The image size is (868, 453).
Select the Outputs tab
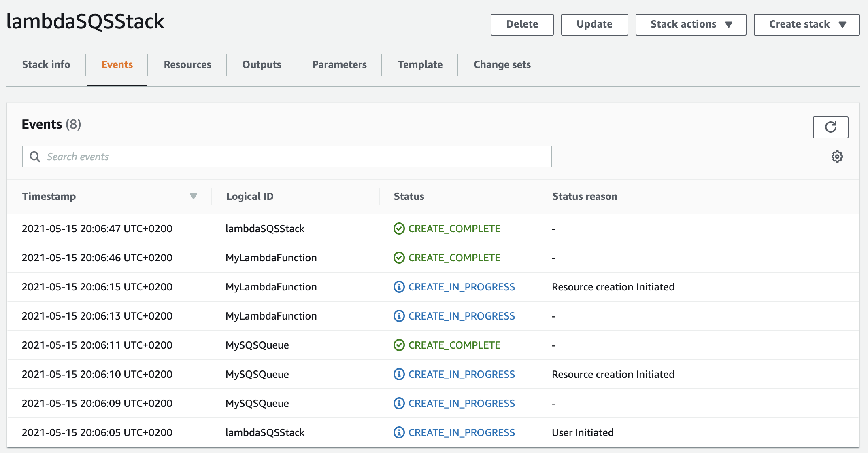click(262, 65)
